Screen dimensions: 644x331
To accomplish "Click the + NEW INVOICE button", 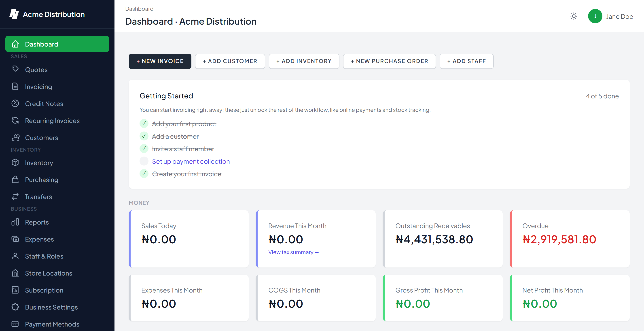I will 160,61.
